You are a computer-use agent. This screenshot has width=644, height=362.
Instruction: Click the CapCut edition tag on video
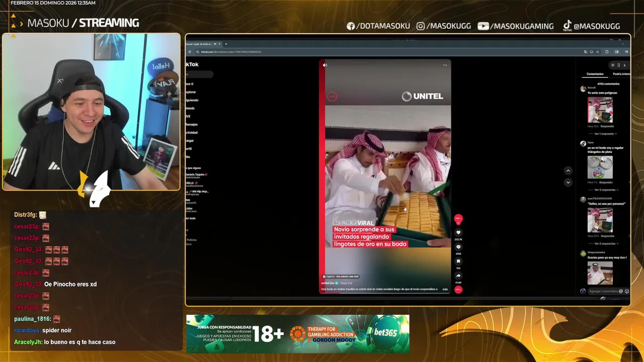click(x=341, y=277)
